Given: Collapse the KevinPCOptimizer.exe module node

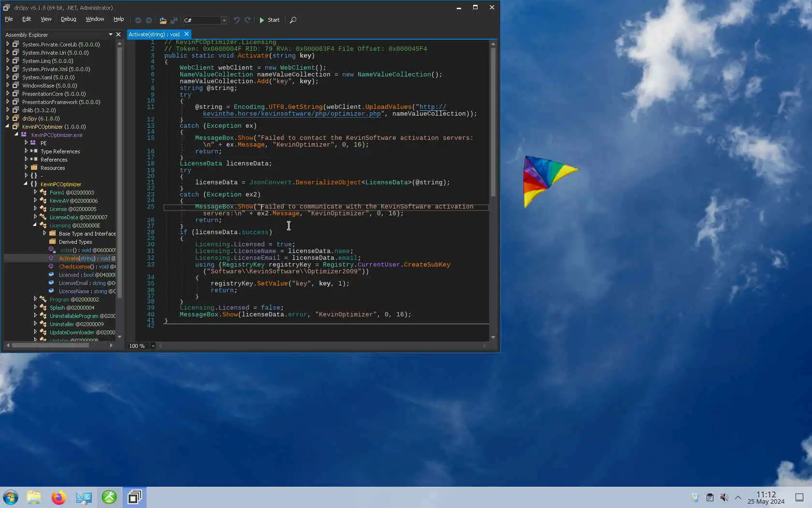Looking at the screenshot, I should (16, 134).
